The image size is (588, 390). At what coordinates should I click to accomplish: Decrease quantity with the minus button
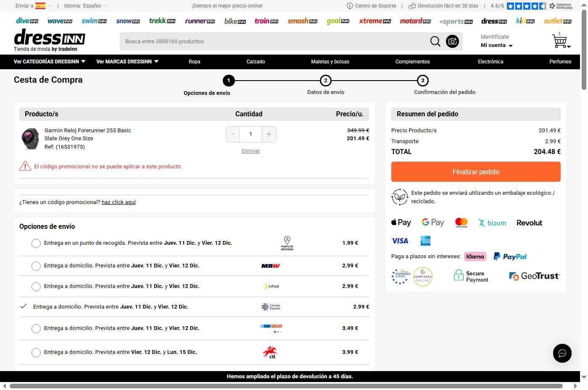(232, 134)
